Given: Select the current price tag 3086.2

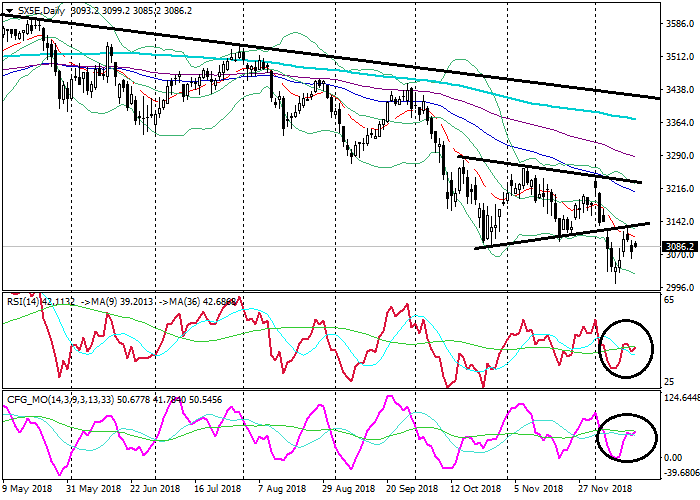Looking at the screenshot, I should click(x=680, y=246).
